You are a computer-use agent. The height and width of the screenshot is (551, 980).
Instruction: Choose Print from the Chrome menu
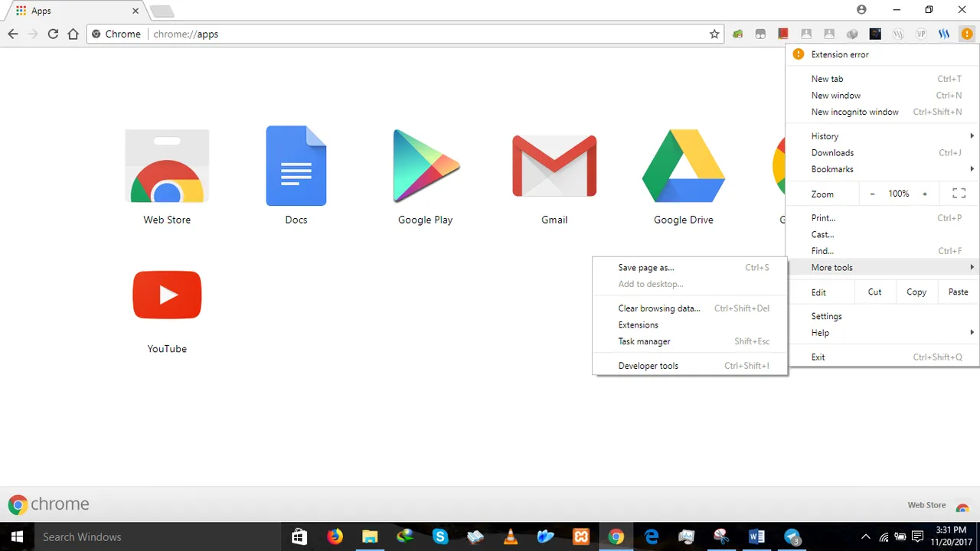883,218
